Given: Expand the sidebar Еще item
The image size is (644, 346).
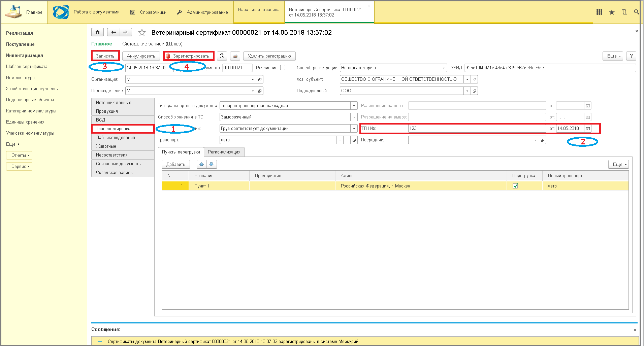Looking at the screenshot, I should tap(12, 144).
